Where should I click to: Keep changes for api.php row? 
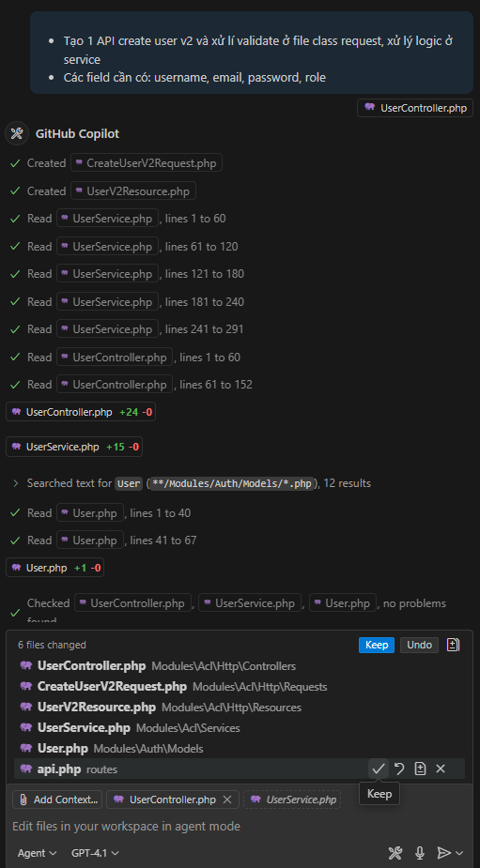(x=378, y=769)
